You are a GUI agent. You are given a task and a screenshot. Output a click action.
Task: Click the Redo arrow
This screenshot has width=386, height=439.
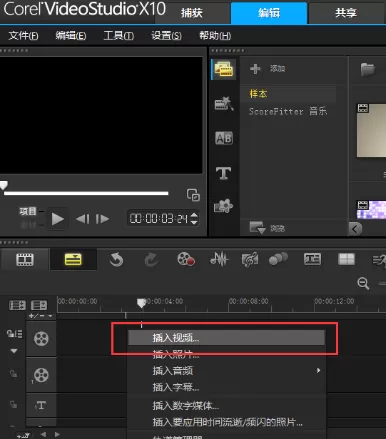[151, 260]
